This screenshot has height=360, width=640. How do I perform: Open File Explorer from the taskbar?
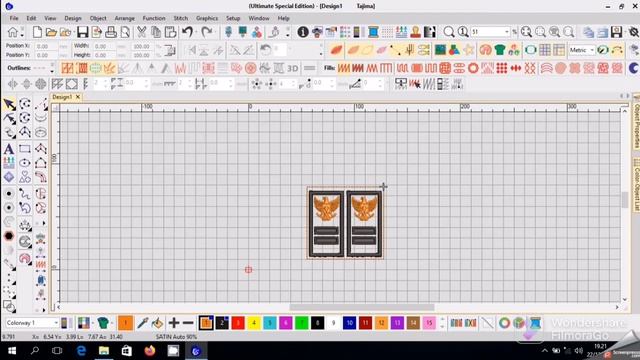point(104,351)
